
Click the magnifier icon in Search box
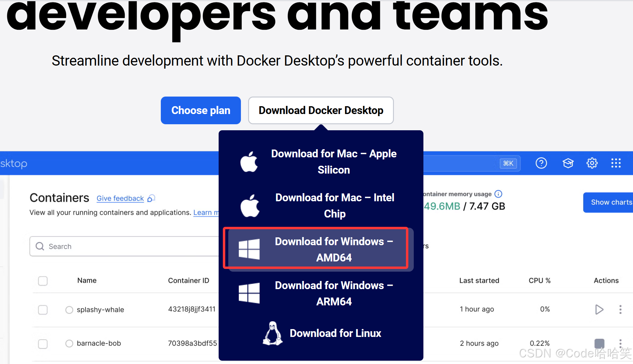point(40,246)
